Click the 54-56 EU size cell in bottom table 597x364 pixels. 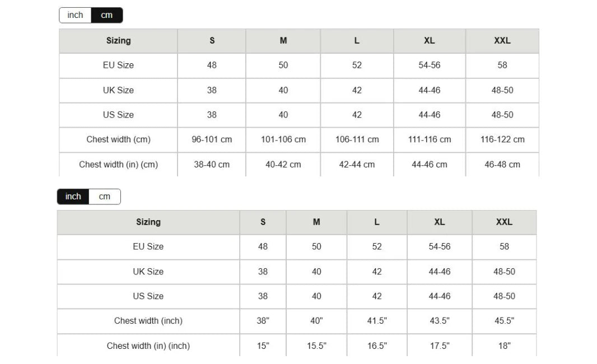pyautogui.click(x=440, y=246)
